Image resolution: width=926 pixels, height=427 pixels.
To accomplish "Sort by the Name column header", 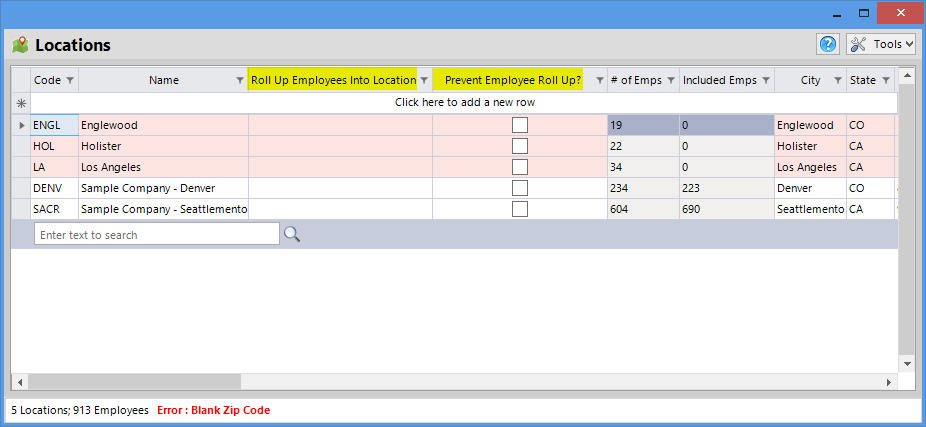I will 164,80.
